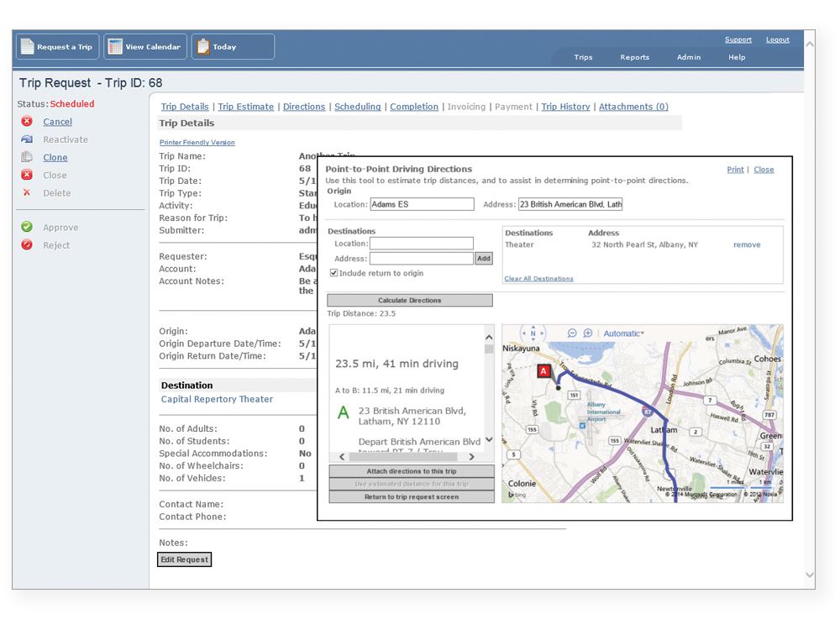Screen dimensions: 840x630
Task: Click the Request a Trip document icon
Action: tap(28, 46)
